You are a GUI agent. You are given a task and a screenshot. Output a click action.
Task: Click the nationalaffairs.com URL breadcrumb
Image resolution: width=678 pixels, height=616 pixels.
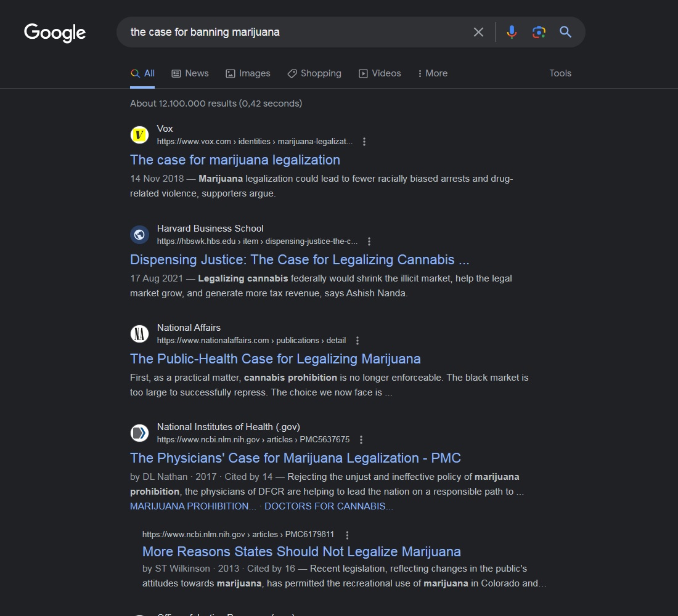click(251, 340)
